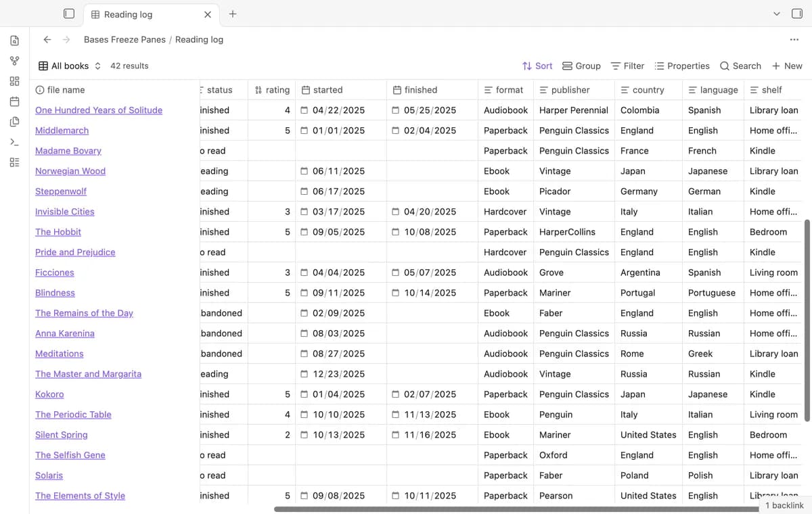
Task: Open the Middlemarch note
Action: (x=62, y=131)
